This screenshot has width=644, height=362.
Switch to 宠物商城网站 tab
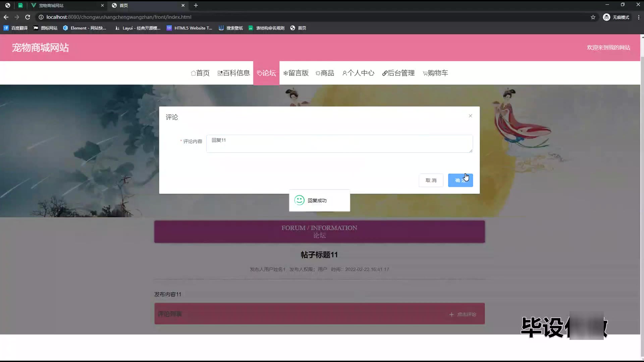tap(67, 5)
